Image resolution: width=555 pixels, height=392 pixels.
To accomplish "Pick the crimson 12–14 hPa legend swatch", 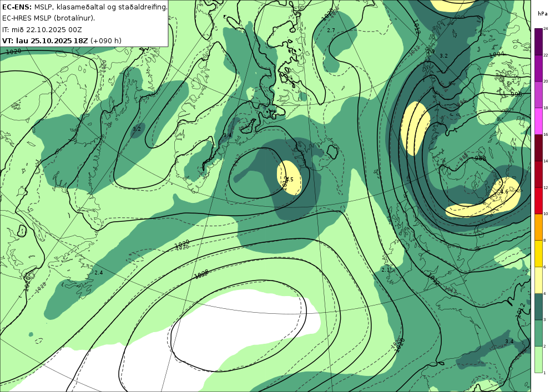I will [x=538, y=174].
